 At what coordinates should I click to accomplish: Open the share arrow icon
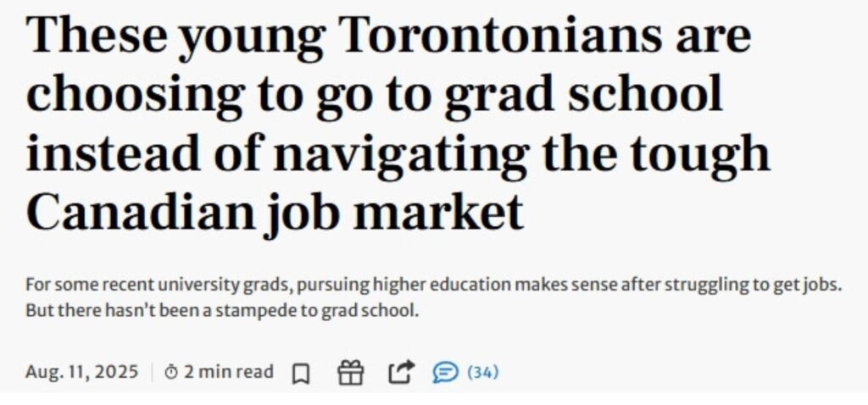coord(401,372)
